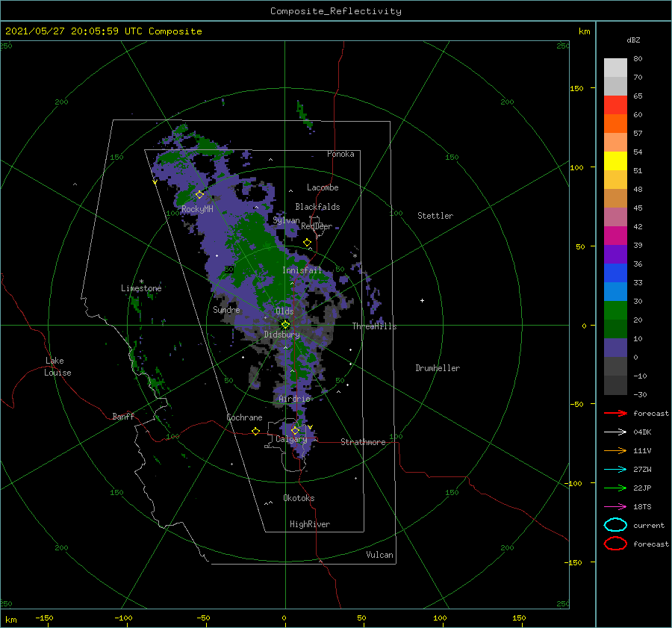The image size is (672, 628).
Task: Click the Banff town label
Action: click(x=123, y=416)
